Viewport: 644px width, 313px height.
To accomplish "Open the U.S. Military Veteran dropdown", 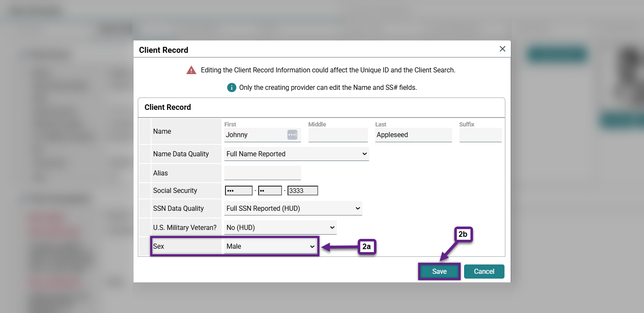I will click(280, 228).
